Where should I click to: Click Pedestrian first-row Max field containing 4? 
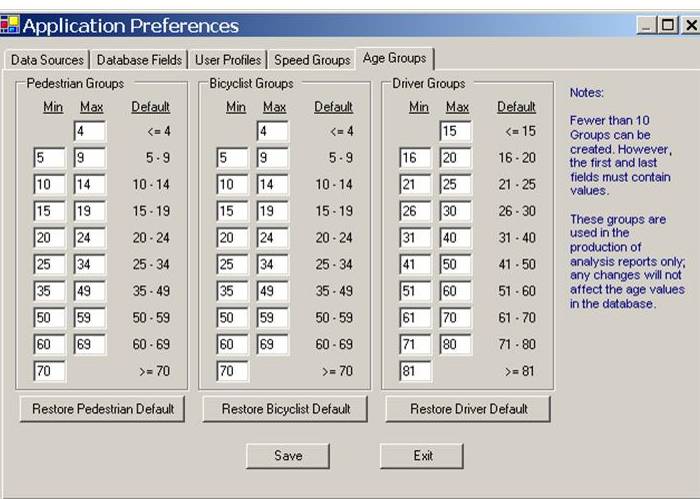[x=89, y=131]
